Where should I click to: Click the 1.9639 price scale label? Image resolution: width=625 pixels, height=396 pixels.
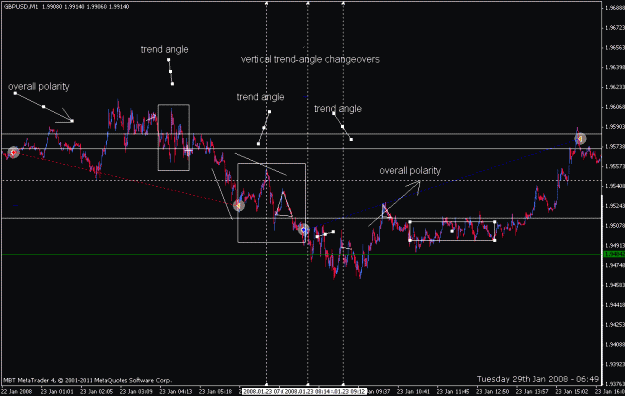coord(615,67)
